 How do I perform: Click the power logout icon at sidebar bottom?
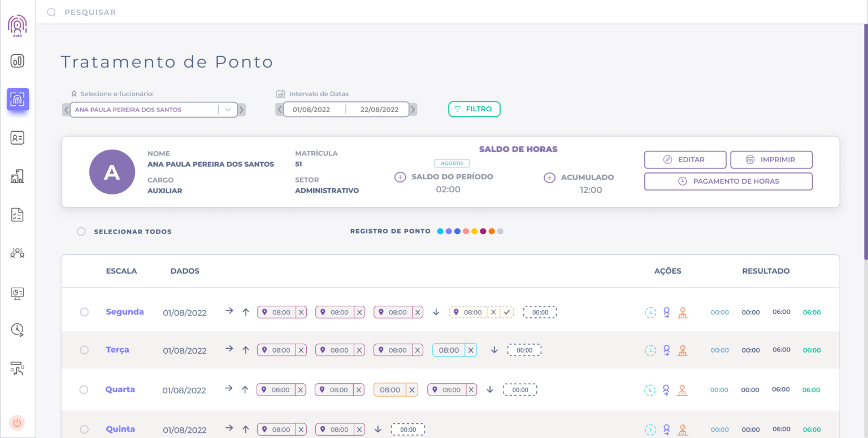point(17,422)
